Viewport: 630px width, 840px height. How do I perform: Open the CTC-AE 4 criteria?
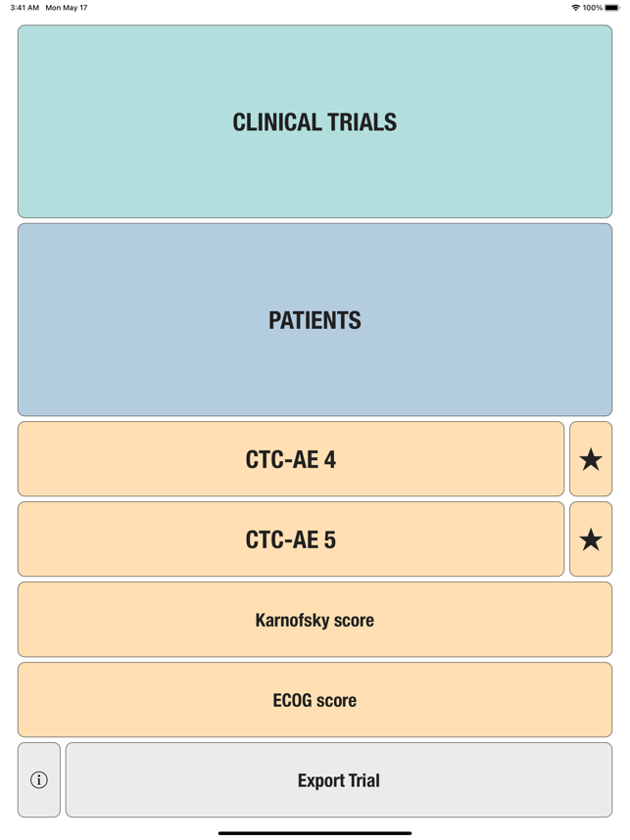pos(291,458)
